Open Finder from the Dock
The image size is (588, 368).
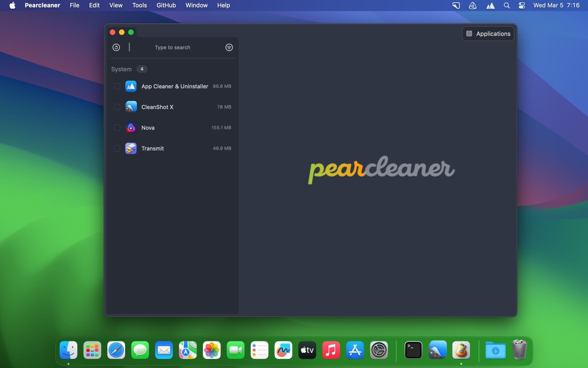coord(68,350)
